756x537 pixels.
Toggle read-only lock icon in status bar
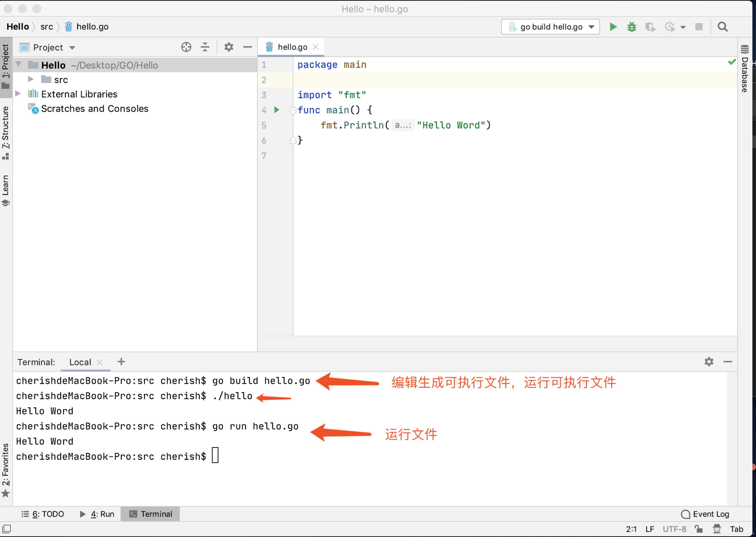coord(698,529)
